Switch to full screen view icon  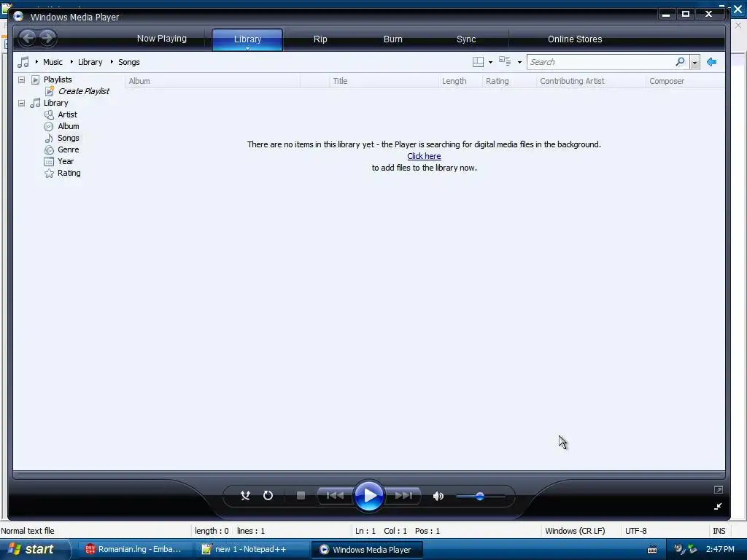tap(719, 489)
